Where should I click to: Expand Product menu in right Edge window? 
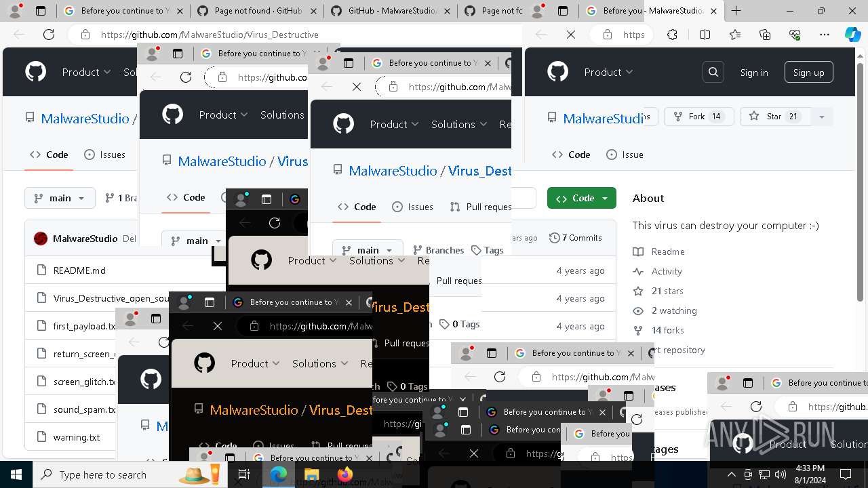[608, 72]
